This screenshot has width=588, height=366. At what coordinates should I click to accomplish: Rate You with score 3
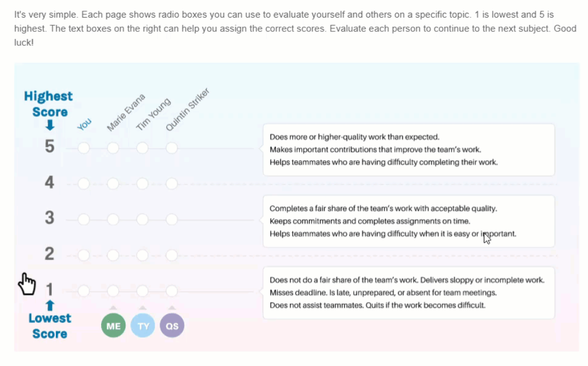(x=83, y=219)
